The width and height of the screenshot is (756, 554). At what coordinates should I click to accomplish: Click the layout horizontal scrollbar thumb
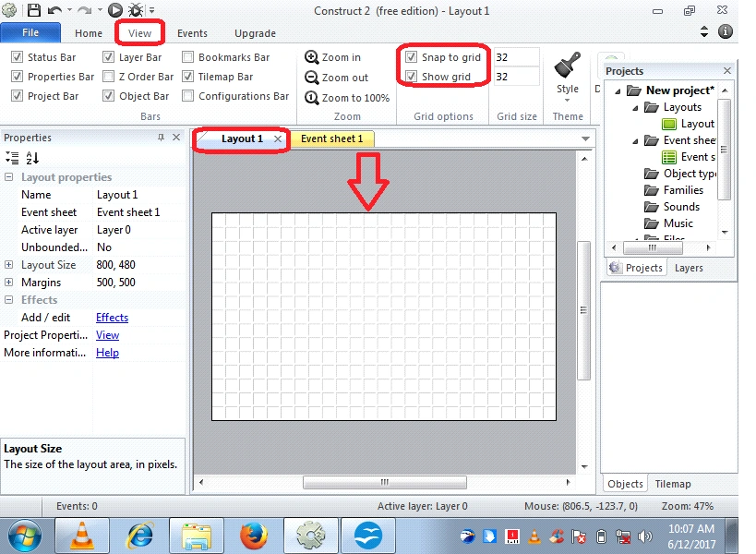point(385,482)
